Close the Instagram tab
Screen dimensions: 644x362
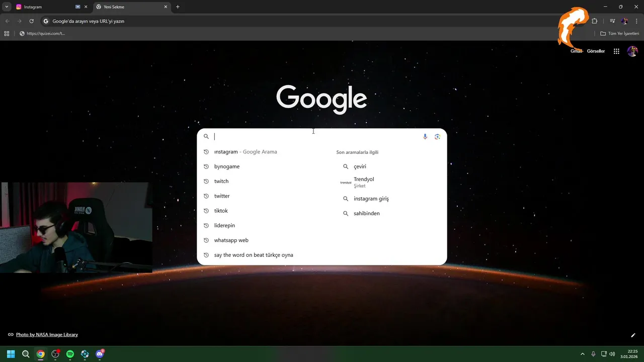coord(86,7)
